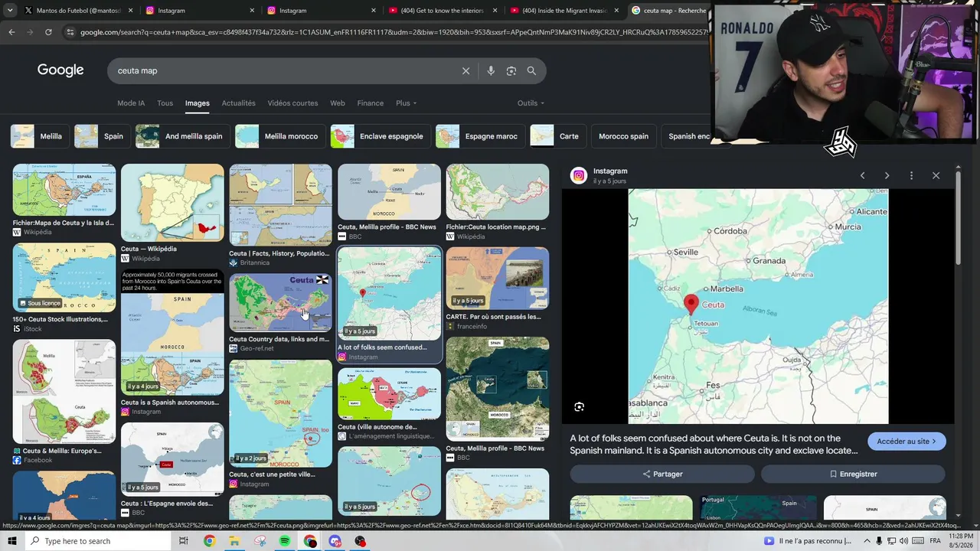Click the 'Accéder au site' button
The height and width of the screenshot is (551, 980).
(x=906, y=442)
